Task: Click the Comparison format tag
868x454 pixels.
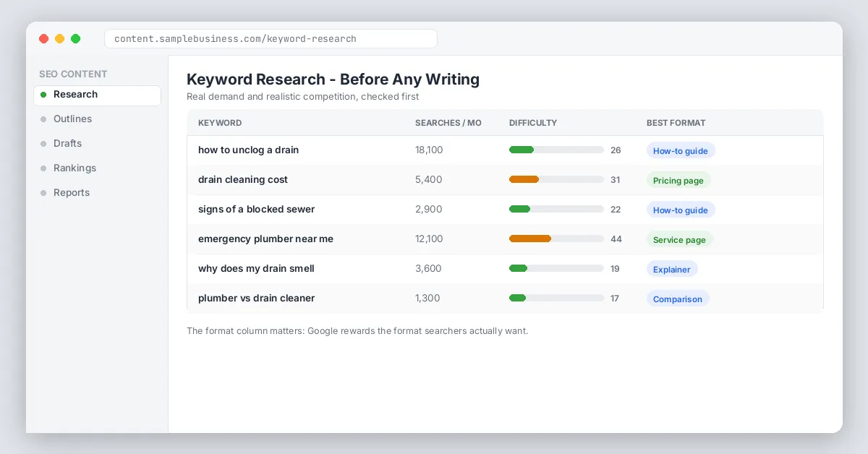Action: point(678,299)
